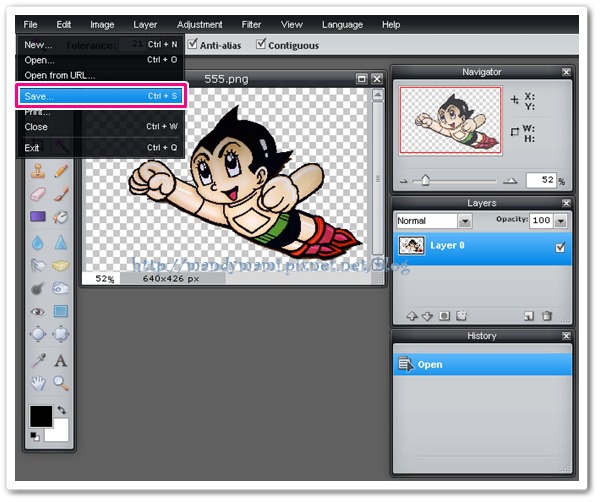Image resolution: width=600 pixels, height=502 pixels.
Task: Click the black foreground color swatch
Action: (x=41, y=416)
